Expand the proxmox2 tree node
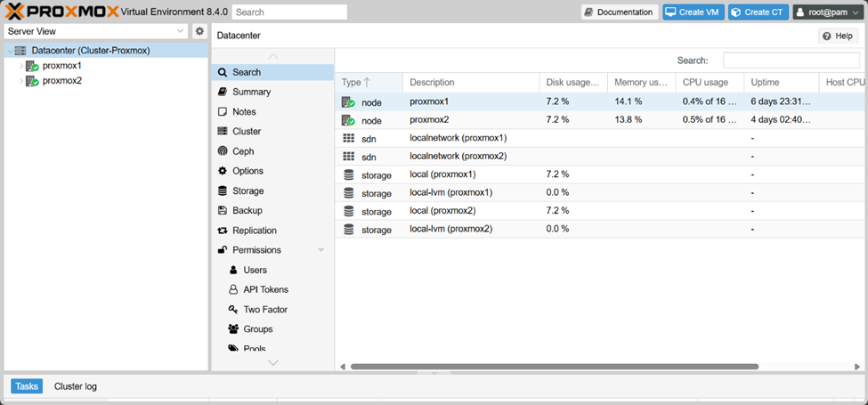 click(20, 81)
